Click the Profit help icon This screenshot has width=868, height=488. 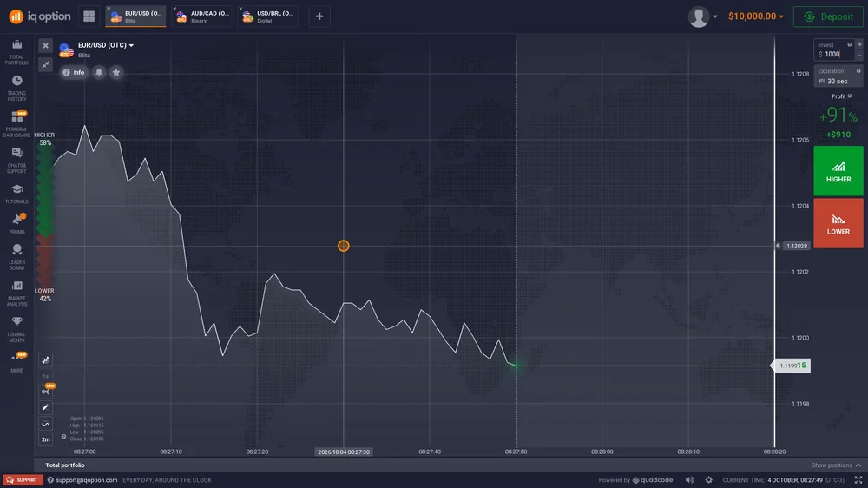(850, 96)
